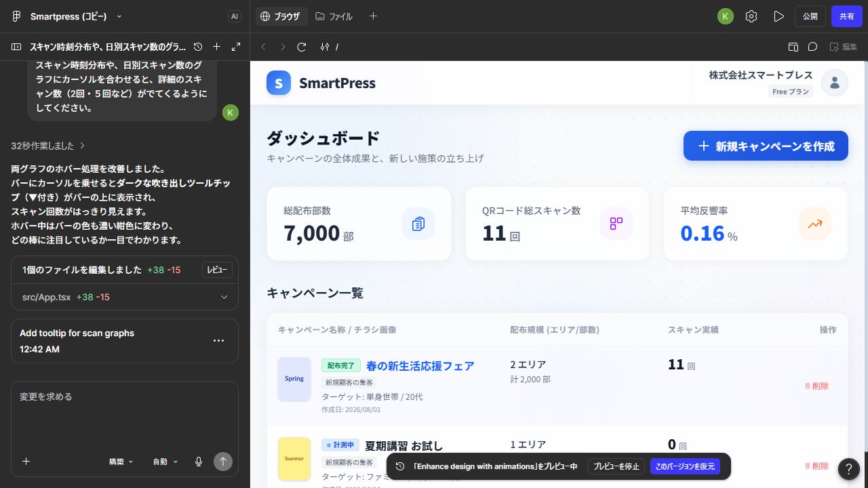Click the send arrow button
This screenshot has height=488, width=868.
point(223,462)
